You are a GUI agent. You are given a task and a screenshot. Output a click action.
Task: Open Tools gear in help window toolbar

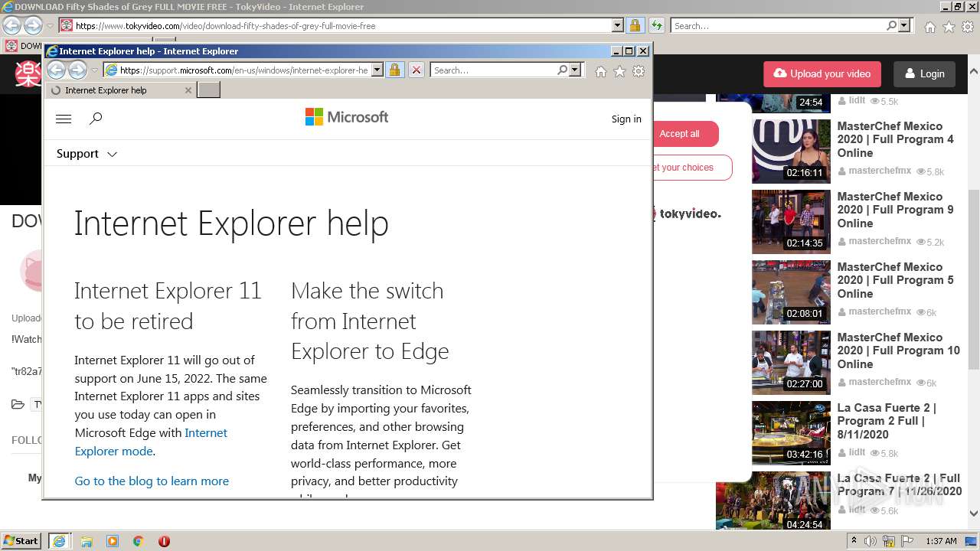pyautogui.click(x=639, y=71)
